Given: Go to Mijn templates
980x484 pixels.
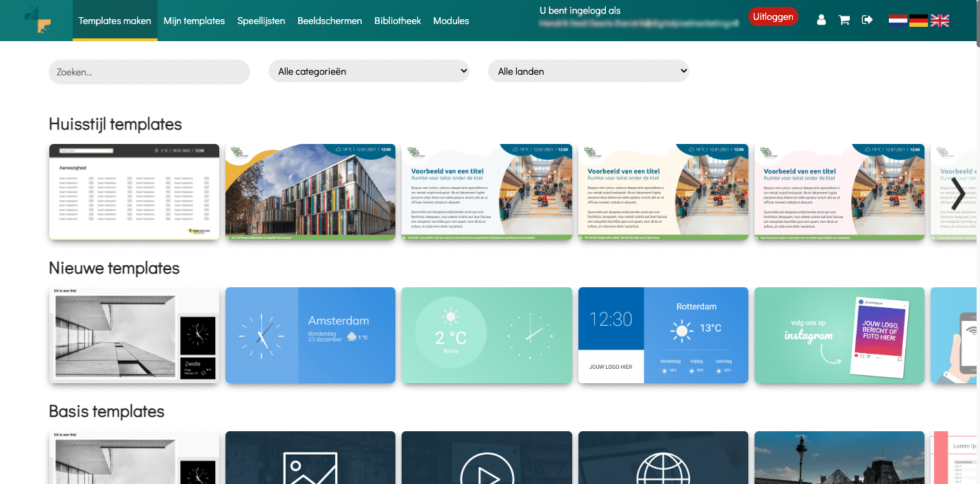Looking at the screenshot, I should pyautogui.click(x=194, y=21).
